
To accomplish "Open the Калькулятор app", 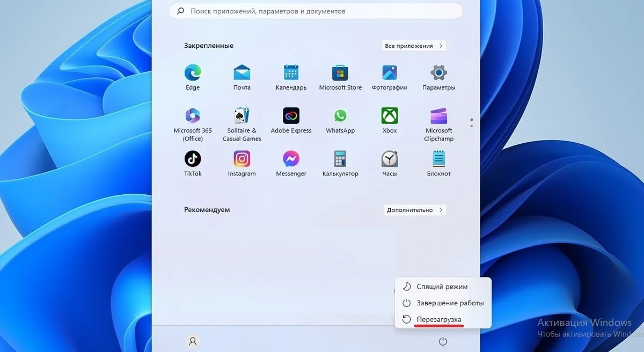I will coord(340,164).
